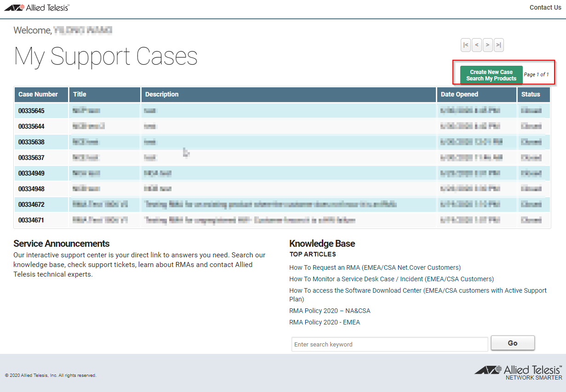The height and width of the screenshot is (392, 566).
Task: Sort by the Date Opened column header
Action: coord(459,94)
